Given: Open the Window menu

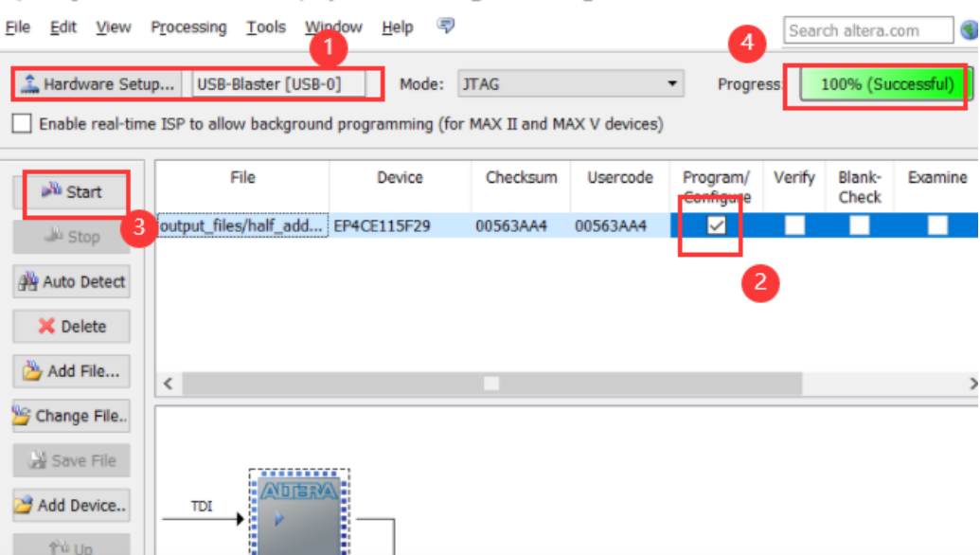Looking at the screenshot, I should (333, 27).
